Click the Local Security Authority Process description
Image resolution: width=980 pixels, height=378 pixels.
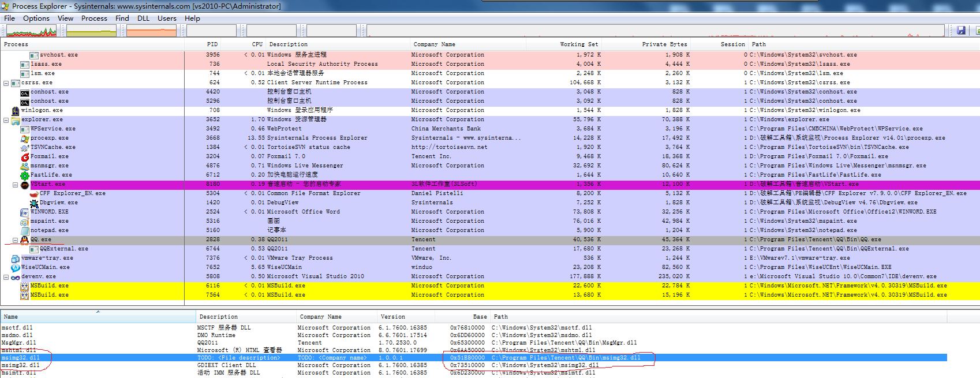pyautogui.click(x=322, y=65)
